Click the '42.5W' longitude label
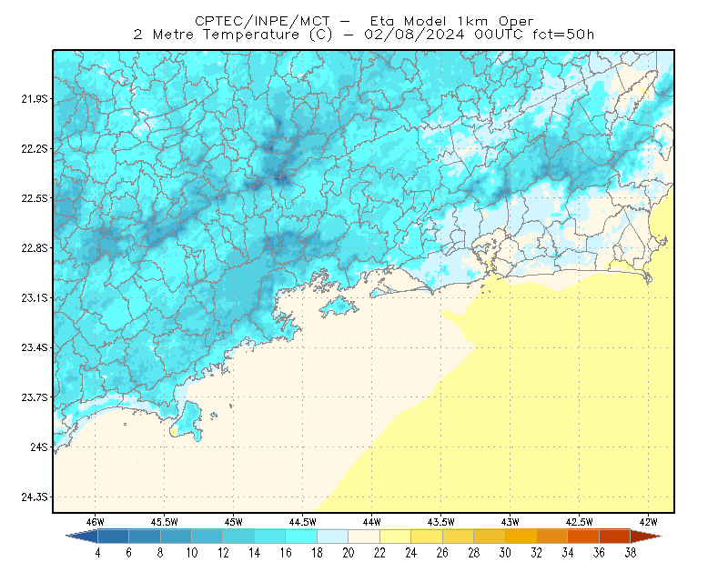Screen dimensions: 728x562 [x=580, y=522]
